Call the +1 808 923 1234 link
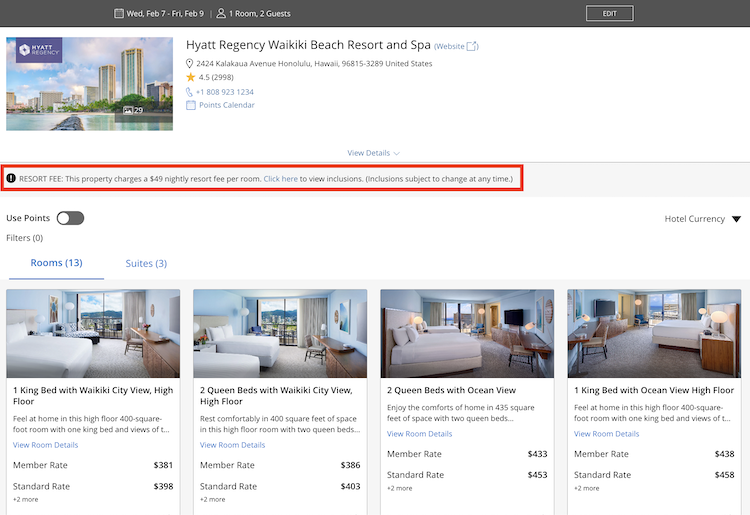750x515 pixels. coord(225,92)
